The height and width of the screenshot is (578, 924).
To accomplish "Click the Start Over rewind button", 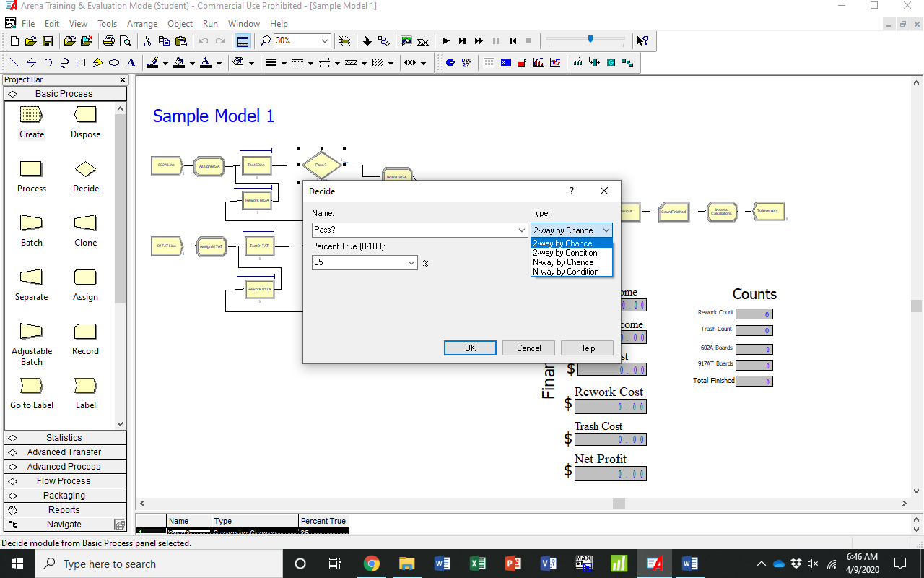I will (512, 41).
